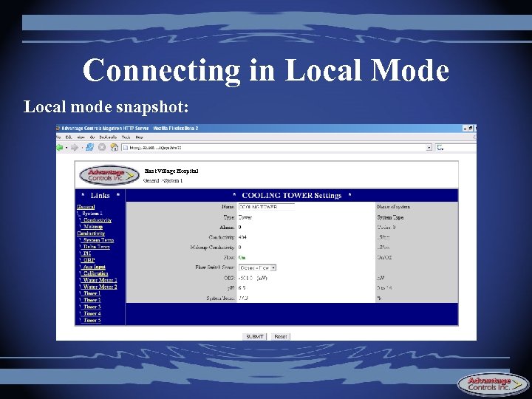The width and height of the screenshot is (532, 399).
Task: Click the SUBMIT button
Action: point(255,337)
